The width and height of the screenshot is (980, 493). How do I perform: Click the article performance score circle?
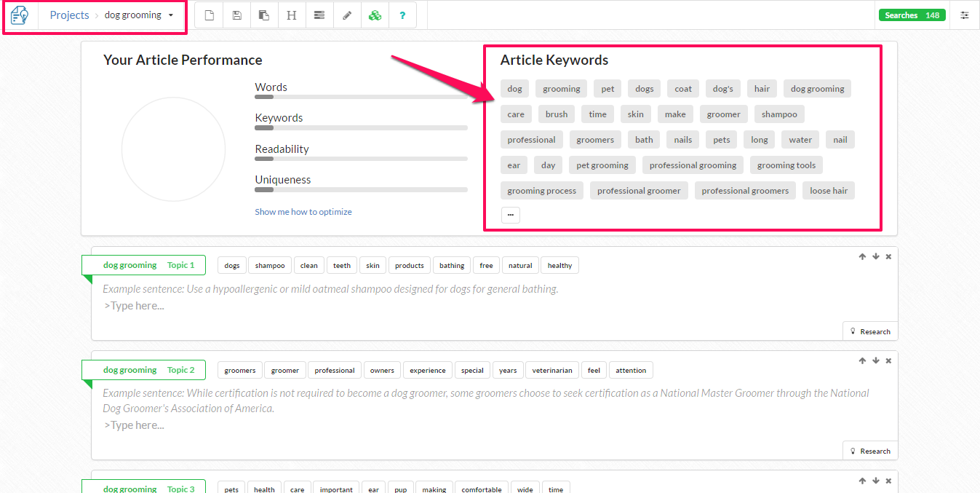tap(173, 149)
